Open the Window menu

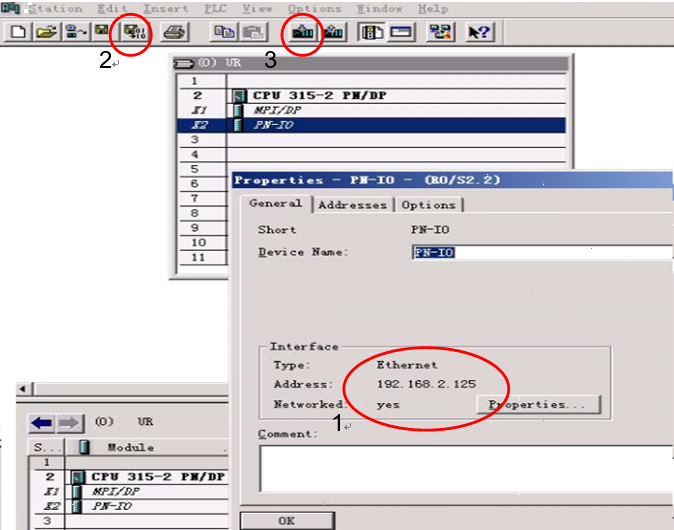(380, 9)
